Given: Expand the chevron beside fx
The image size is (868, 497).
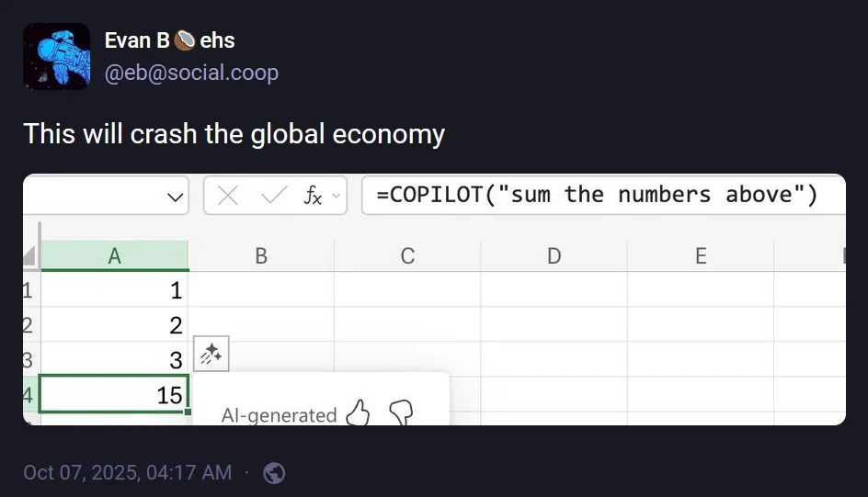Looking at the screenshot, I should pyautogui.click(x=336, y=196).
